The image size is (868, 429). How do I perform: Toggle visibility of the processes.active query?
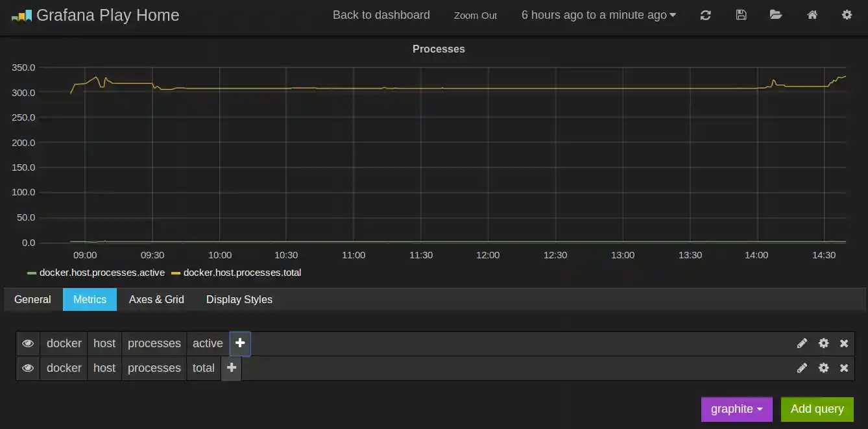(x=28, y=343)
